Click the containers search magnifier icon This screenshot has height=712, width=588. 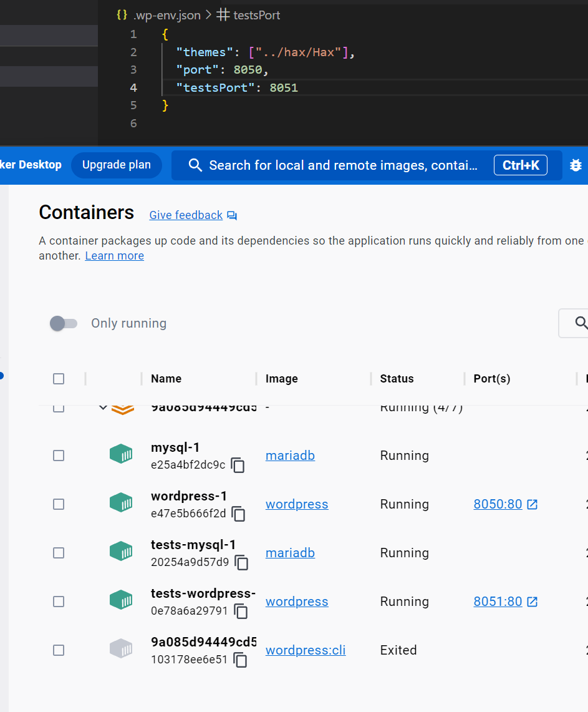point(581,323)
